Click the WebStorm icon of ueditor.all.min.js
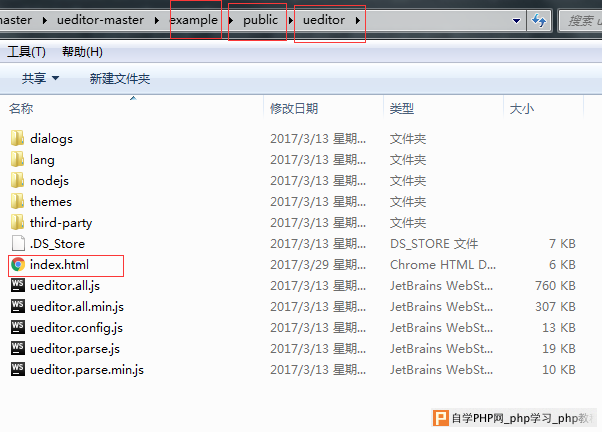Viewport: 602px width, 432px height. [x=18, y=306]
